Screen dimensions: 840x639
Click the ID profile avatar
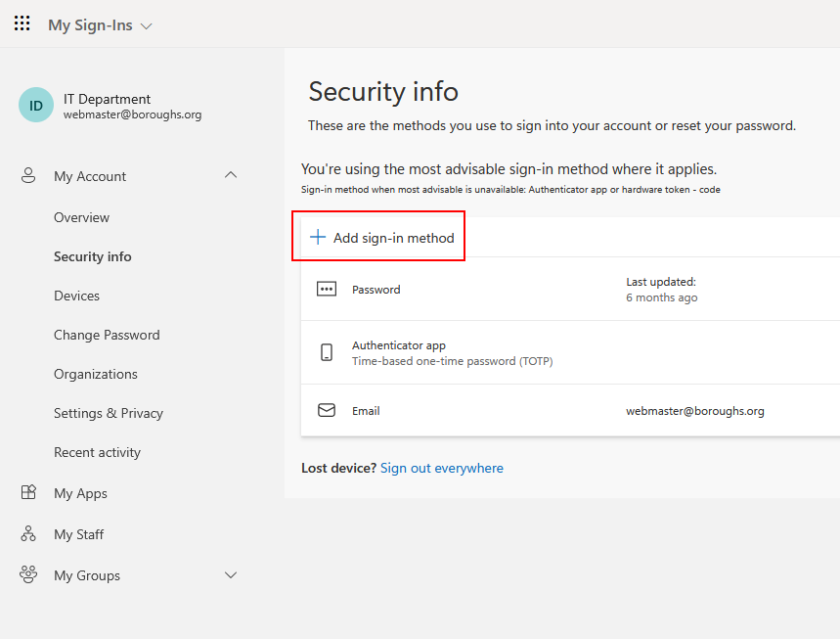36,106
